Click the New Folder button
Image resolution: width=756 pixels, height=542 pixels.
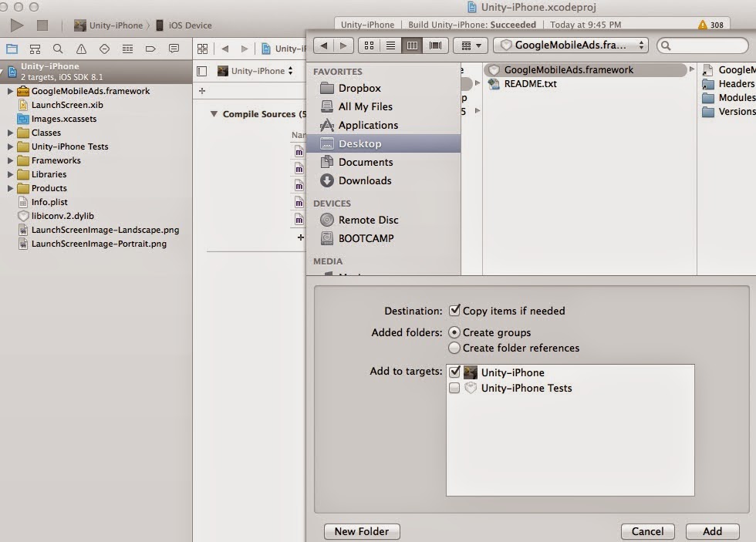click(x=362, y=531)
